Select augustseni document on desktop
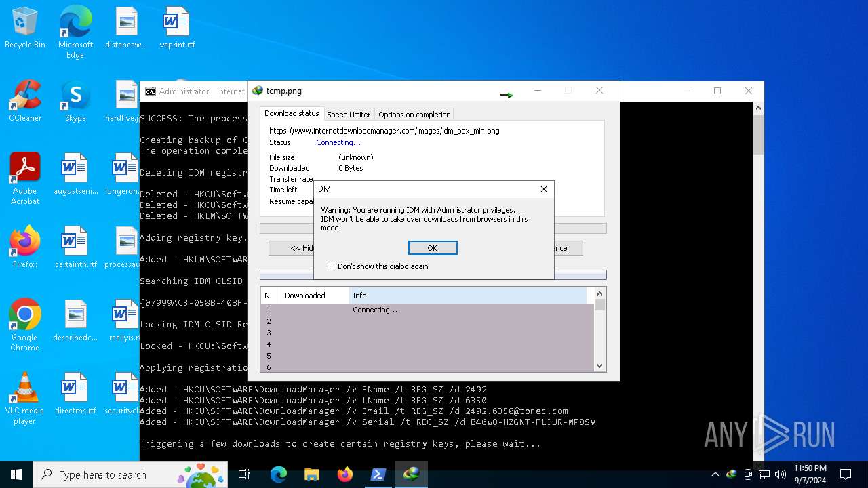 (75, 175)
